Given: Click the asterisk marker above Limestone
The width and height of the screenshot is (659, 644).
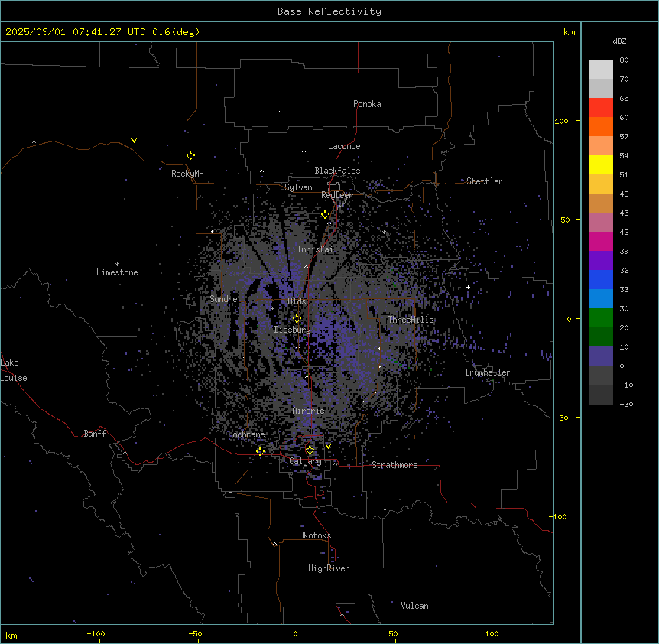Looking at the screenshot, I should 117,265.
